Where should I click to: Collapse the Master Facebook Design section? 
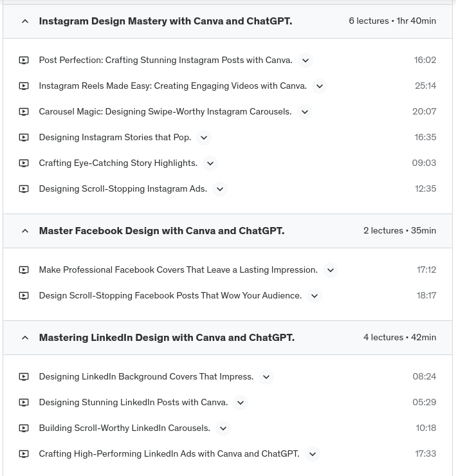tap(25, 231)
